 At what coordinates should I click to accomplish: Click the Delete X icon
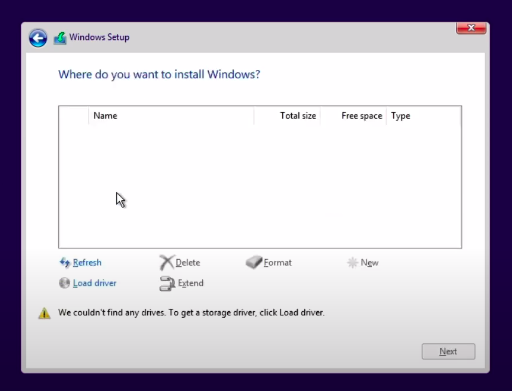[166, 263]
